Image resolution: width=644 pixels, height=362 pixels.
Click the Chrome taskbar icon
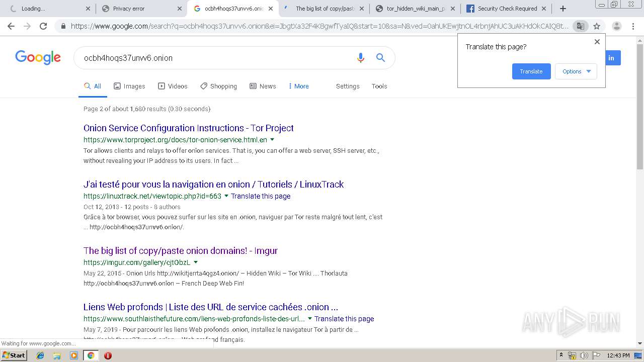[x=91, y=355]
